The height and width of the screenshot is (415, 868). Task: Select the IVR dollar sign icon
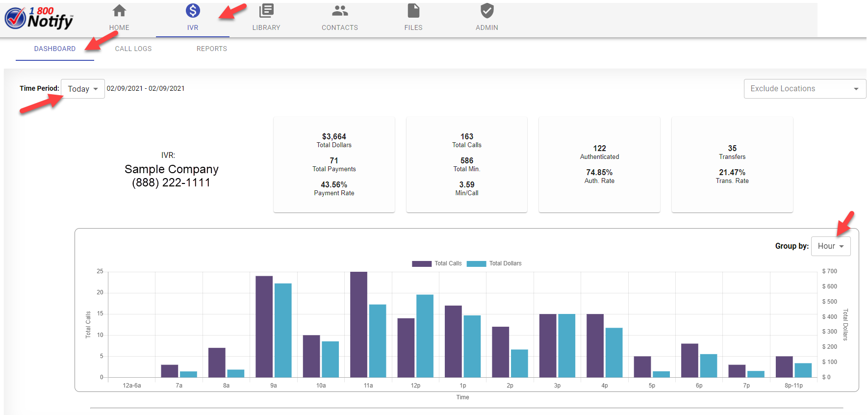193,11
